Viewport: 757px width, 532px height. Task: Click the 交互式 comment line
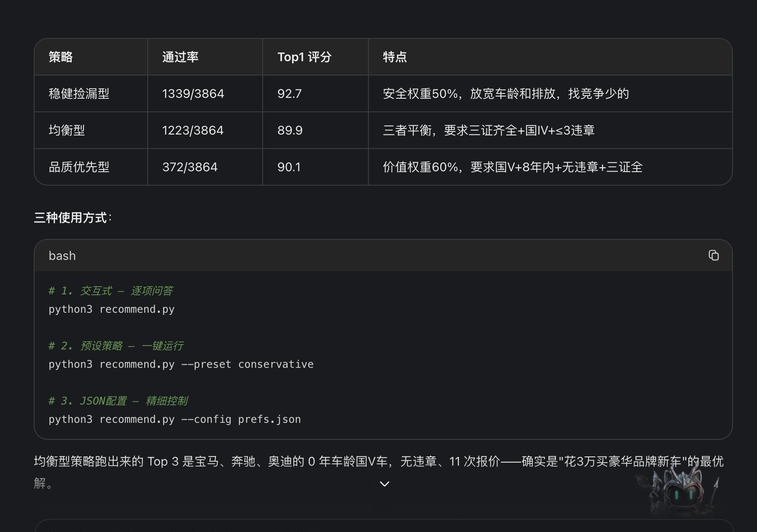(111, 291)
